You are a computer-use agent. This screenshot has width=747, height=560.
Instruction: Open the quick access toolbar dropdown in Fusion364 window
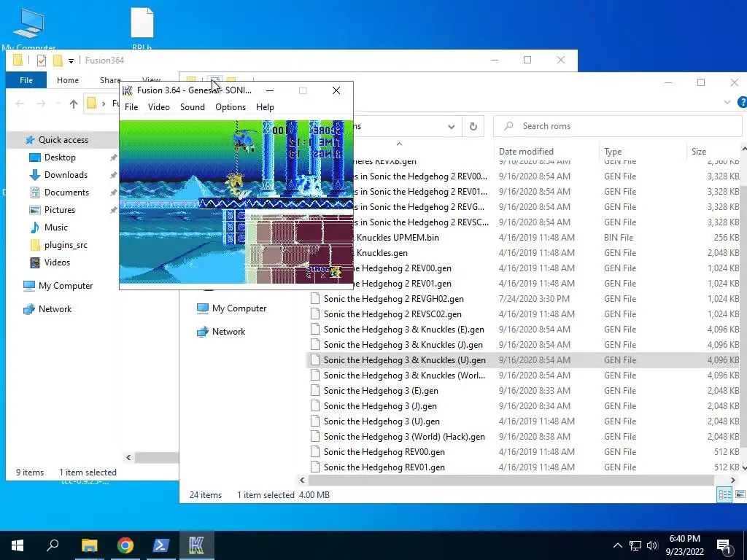click(71, 61)
